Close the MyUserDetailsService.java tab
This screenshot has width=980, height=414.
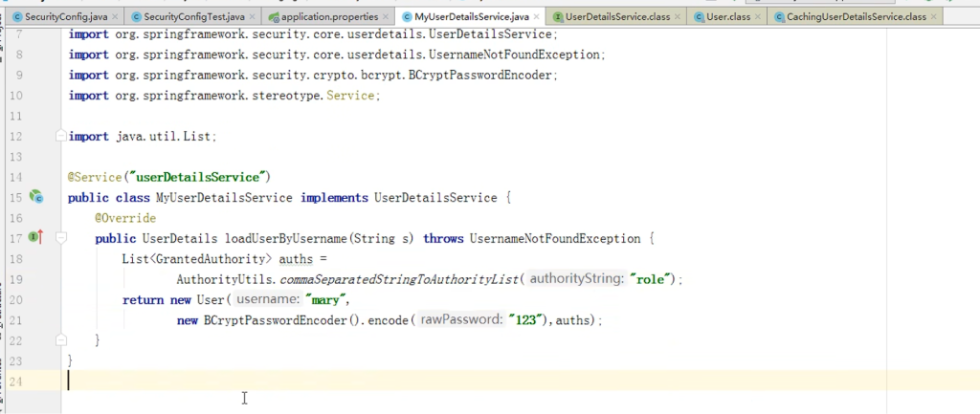(540, 17)
